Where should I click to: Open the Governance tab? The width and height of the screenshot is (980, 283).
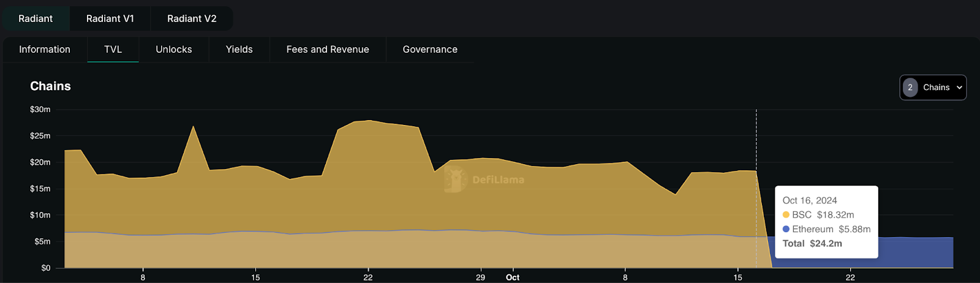click(430, 50)
